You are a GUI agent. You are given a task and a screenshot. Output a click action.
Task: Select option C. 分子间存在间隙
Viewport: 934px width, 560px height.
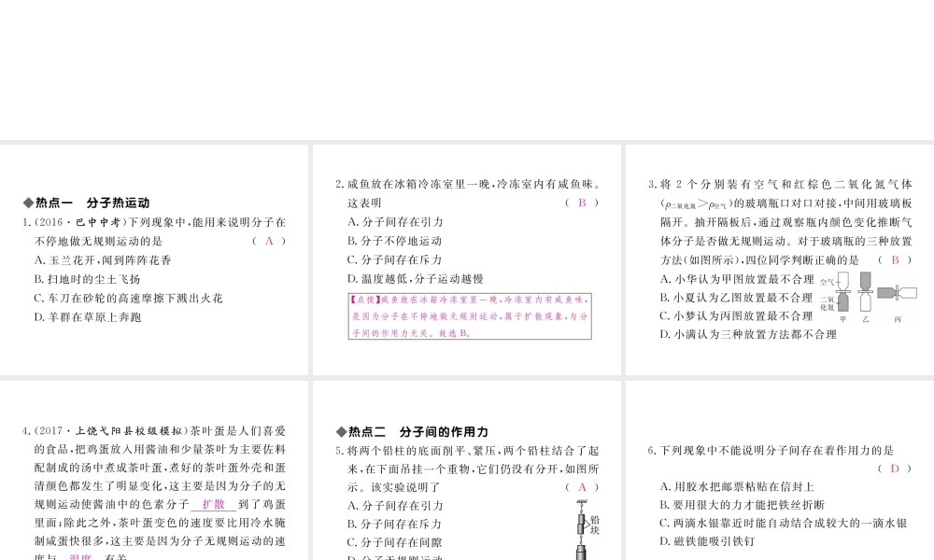tap(394, 543)
